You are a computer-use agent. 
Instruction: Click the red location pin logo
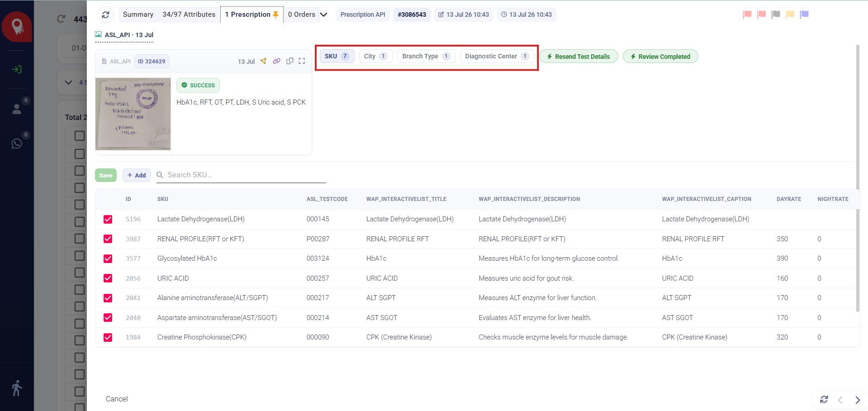17,27
